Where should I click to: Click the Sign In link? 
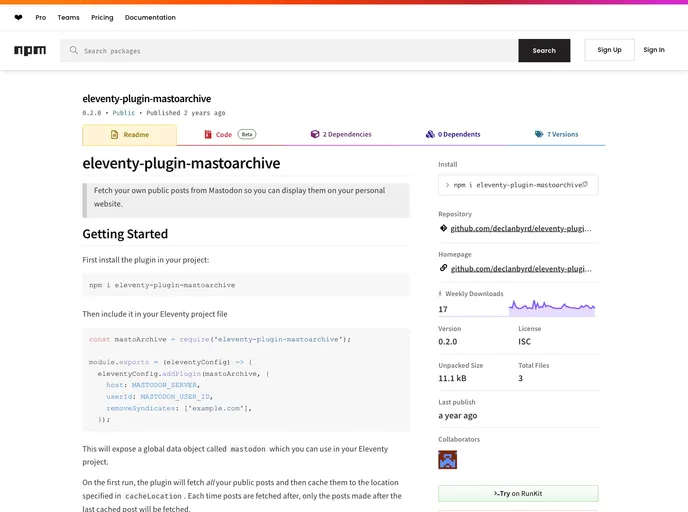(654, 50)
